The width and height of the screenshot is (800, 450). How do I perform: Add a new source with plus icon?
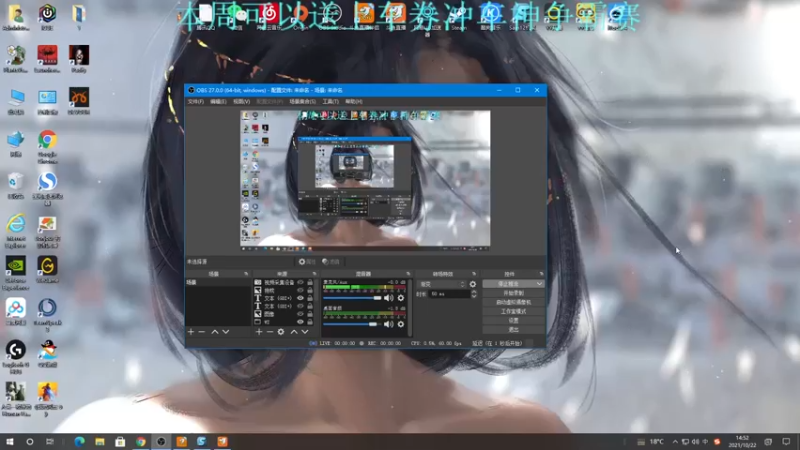tap(259, 332)
